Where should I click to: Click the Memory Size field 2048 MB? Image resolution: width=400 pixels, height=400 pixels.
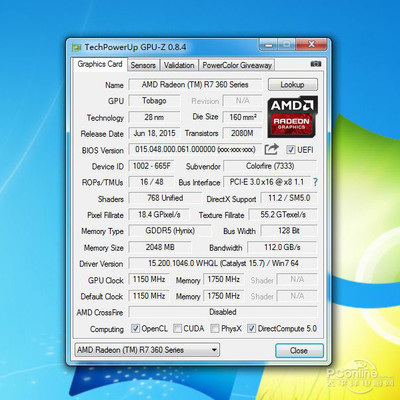pos(160,247)
